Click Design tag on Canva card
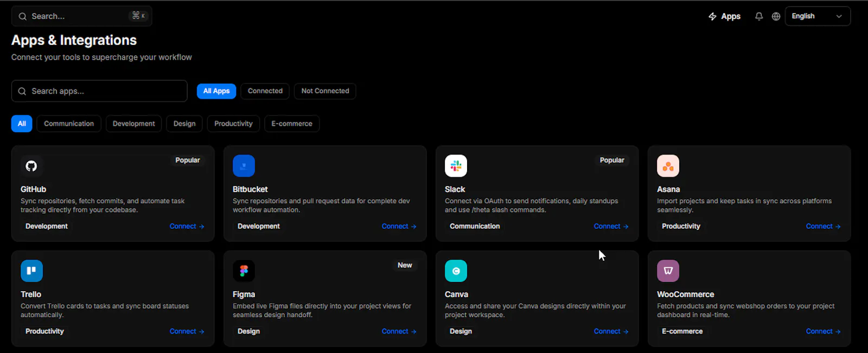 (461, 331)
